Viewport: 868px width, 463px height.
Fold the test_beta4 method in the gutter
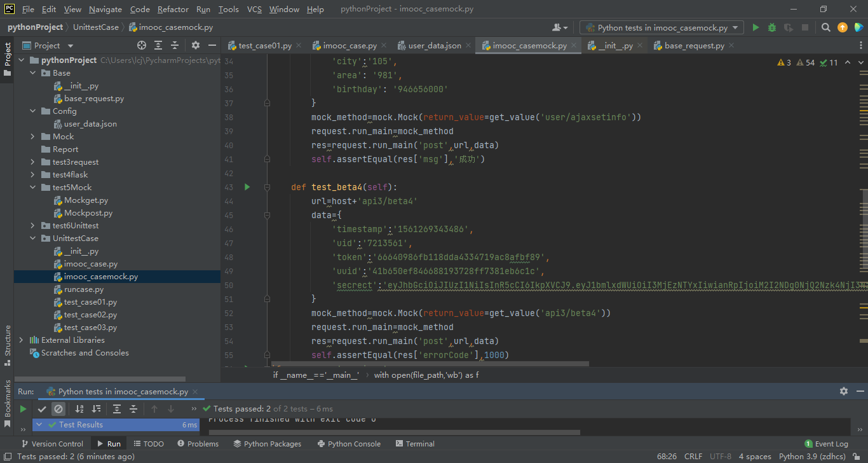(x=267, y=187)
